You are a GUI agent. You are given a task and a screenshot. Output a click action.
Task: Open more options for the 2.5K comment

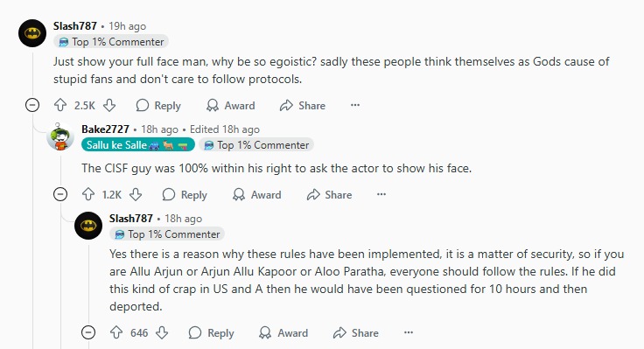click(x=355, y=105)
